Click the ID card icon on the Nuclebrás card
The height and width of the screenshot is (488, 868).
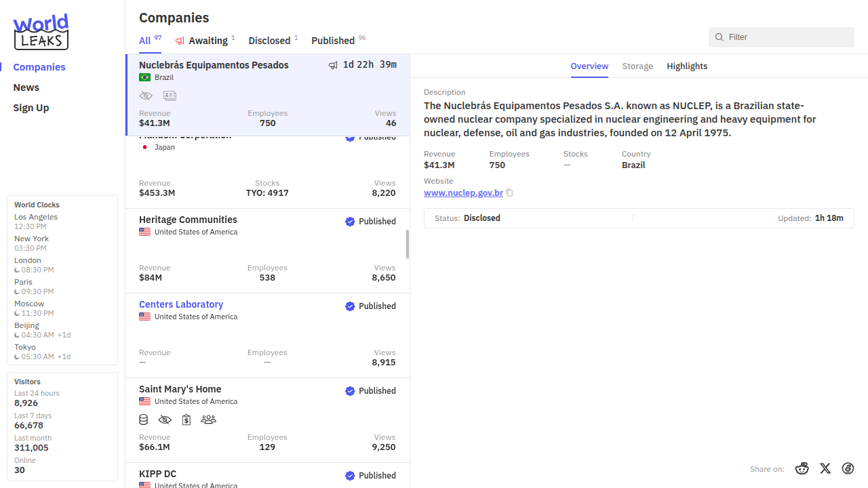(x=170, y=96)
